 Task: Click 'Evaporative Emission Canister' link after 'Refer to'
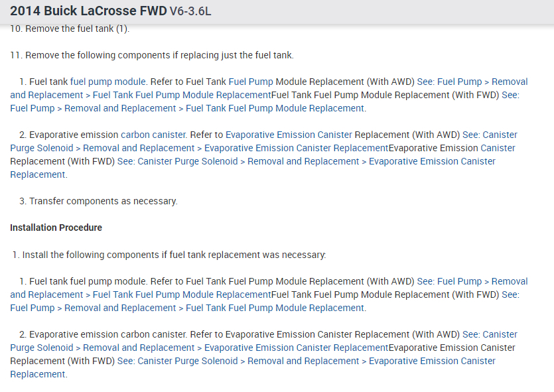(x=289, y=135)
